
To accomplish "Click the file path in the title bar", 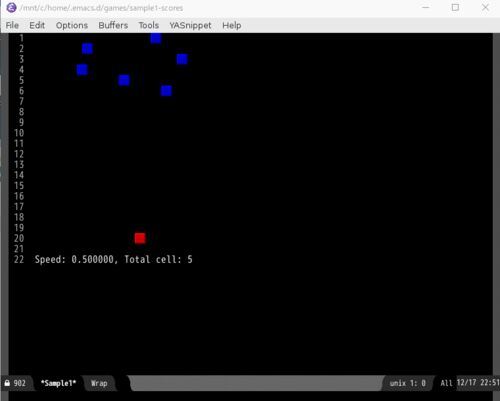I will point(101,8).
